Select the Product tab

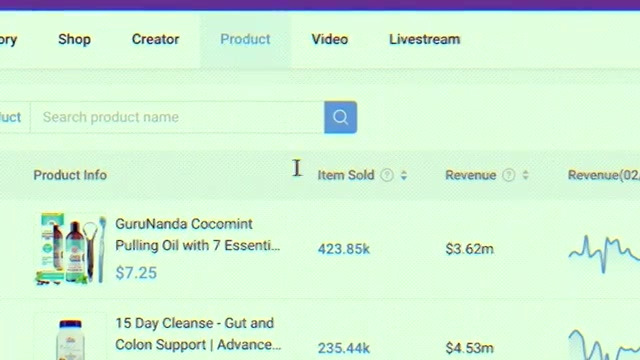coord(245,39)
